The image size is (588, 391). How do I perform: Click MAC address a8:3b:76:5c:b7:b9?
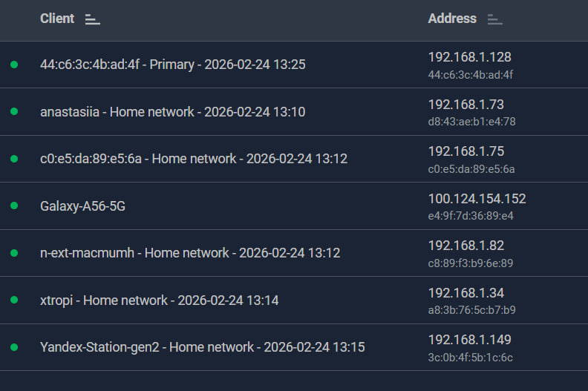(471, 310)
